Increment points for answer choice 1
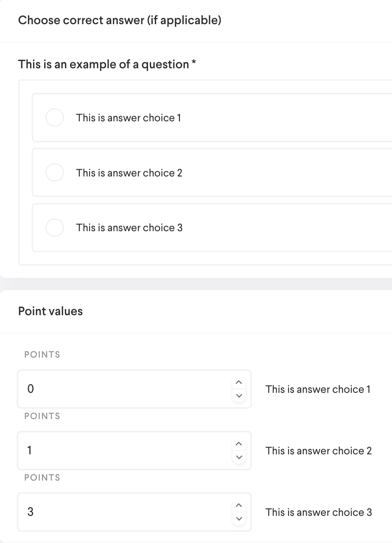 point(239,383)
